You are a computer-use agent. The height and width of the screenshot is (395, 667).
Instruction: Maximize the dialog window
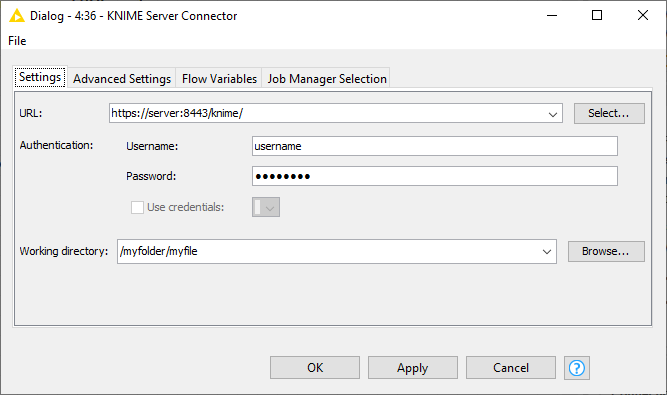coord(597,15)
